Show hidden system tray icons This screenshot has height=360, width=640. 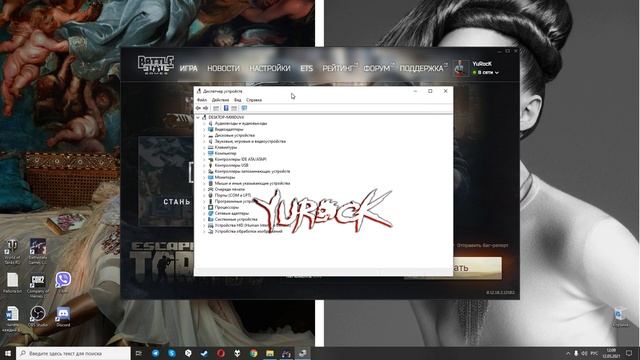[568, 353]
